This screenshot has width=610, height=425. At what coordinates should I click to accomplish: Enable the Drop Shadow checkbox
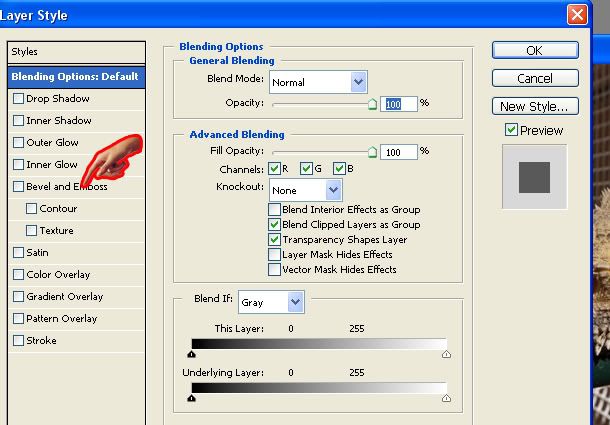pos(18,98)
